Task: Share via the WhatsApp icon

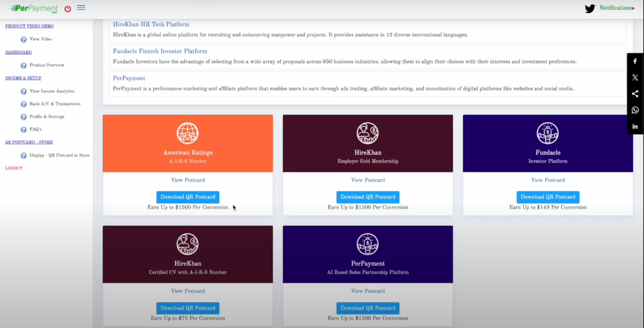Action: point(635,110)
